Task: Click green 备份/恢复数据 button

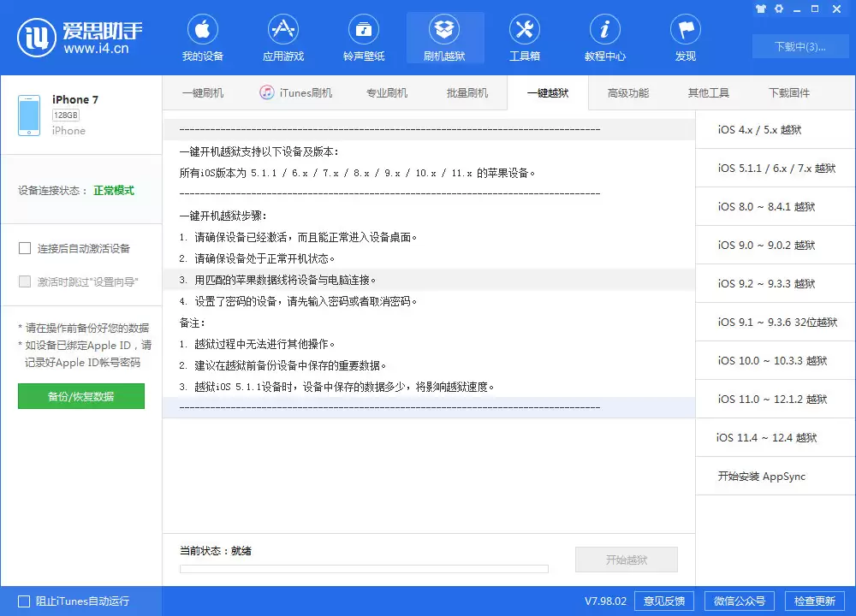Action: coord(81,396)
